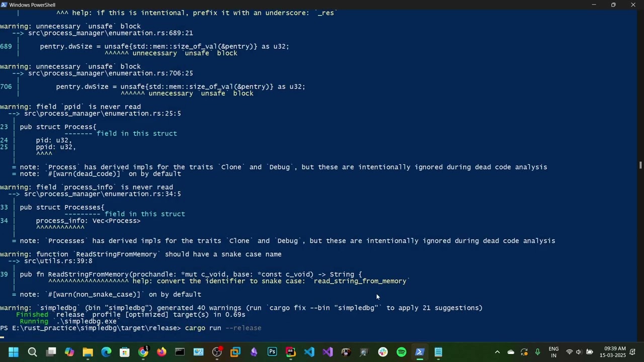644x362 pixels.
Task: Open Wi-Fi network quick settings
Action: coord(569,352)
